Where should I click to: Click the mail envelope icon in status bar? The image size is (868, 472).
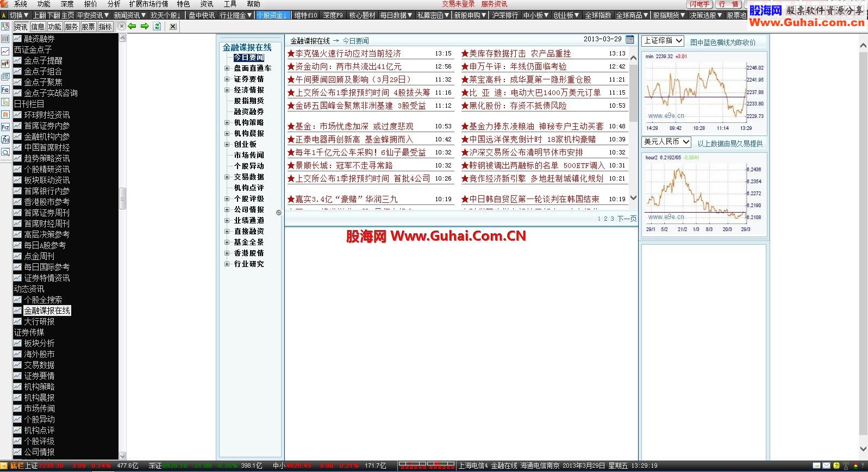click(x=826, y=465)
